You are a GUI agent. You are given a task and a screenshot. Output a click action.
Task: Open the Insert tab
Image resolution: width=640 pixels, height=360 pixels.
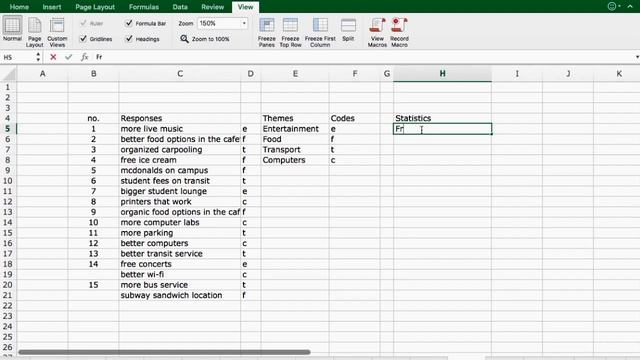point(52,7)
